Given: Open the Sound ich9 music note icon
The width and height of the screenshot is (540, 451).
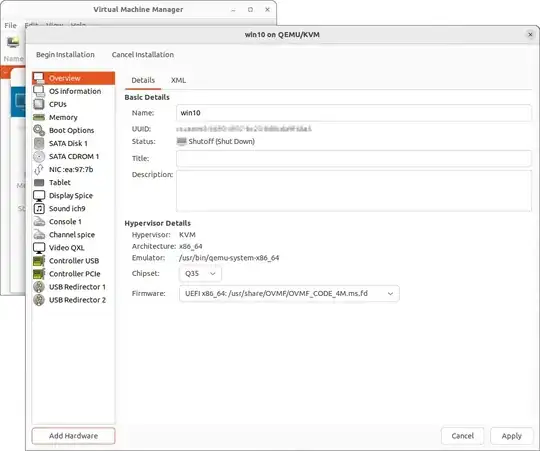Looking at the screenshot, I should pyautogui.click(x=39, y=209).
